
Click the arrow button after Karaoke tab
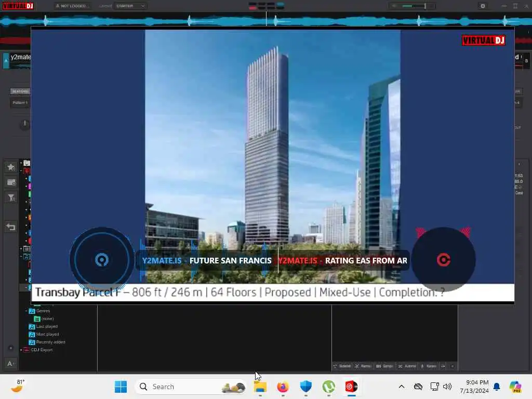[443, 366]
